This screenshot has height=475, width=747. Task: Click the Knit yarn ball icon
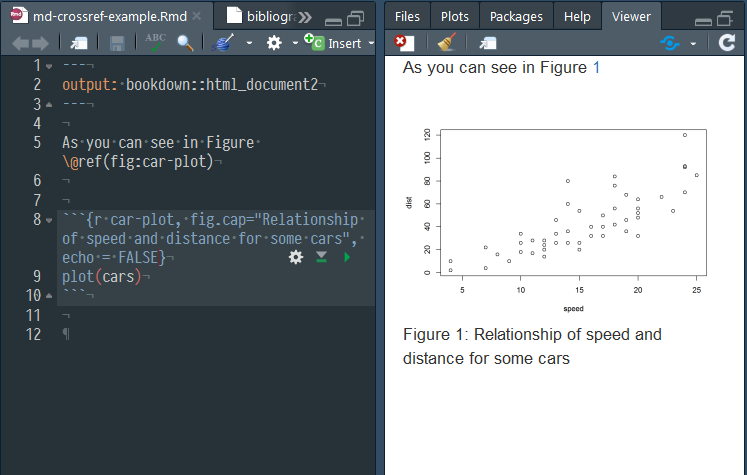click(x=224, y=42)
